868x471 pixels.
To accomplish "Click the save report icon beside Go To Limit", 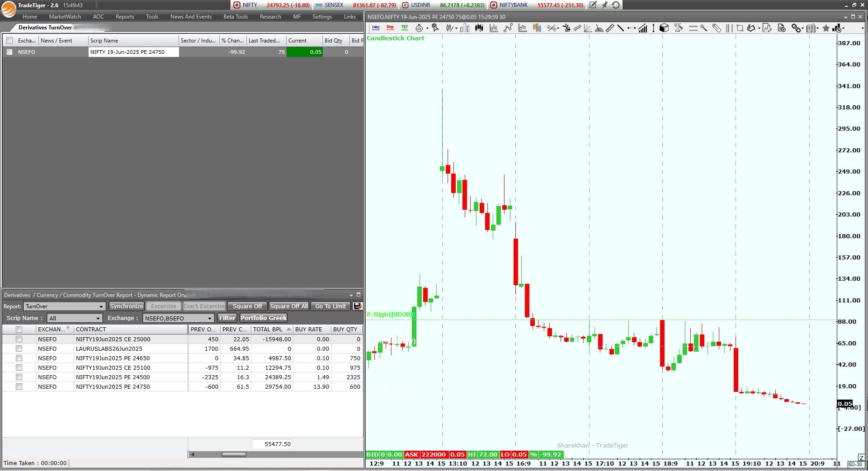I will (x=358, y=306).
